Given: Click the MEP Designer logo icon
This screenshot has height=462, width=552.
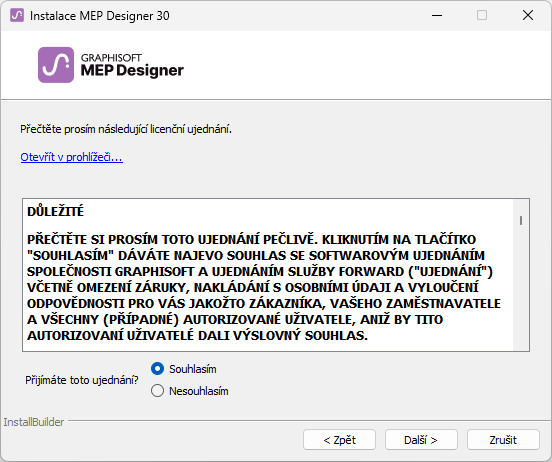Looking at the screenshot, I should [56, 65].
